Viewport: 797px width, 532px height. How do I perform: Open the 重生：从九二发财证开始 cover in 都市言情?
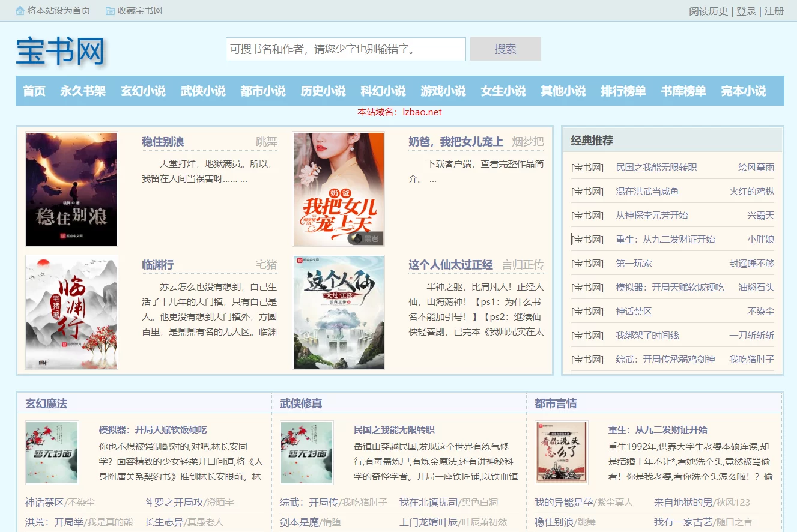[561, 452]
